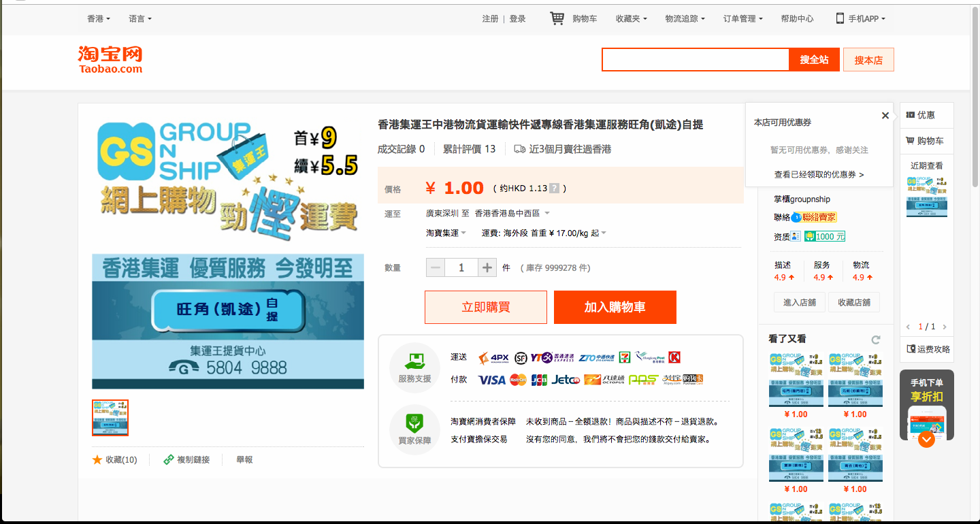Go to next page in 近期查看
Viewport: 980px width, 524px height.
[945, 327]
